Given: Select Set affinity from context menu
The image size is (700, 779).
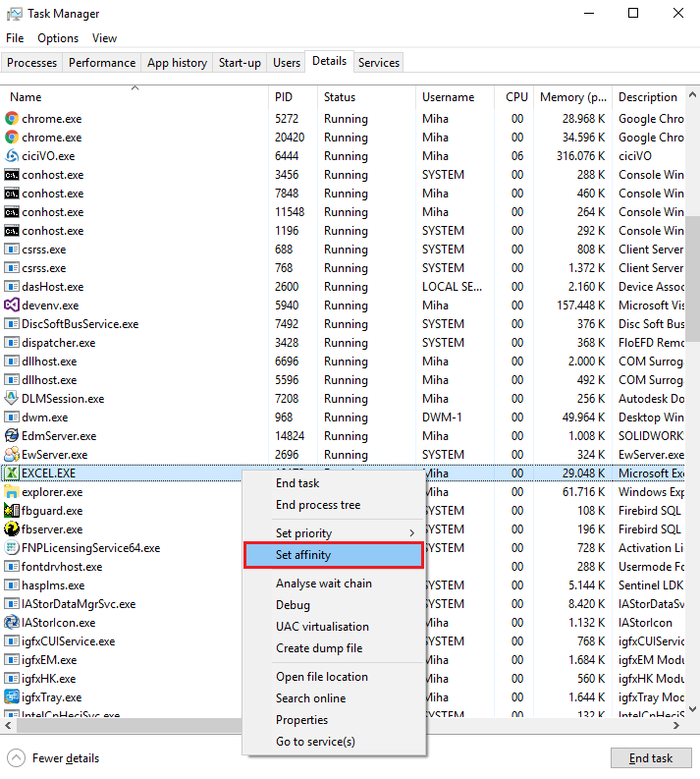Looking at the screenshot, I should (334, 556).
